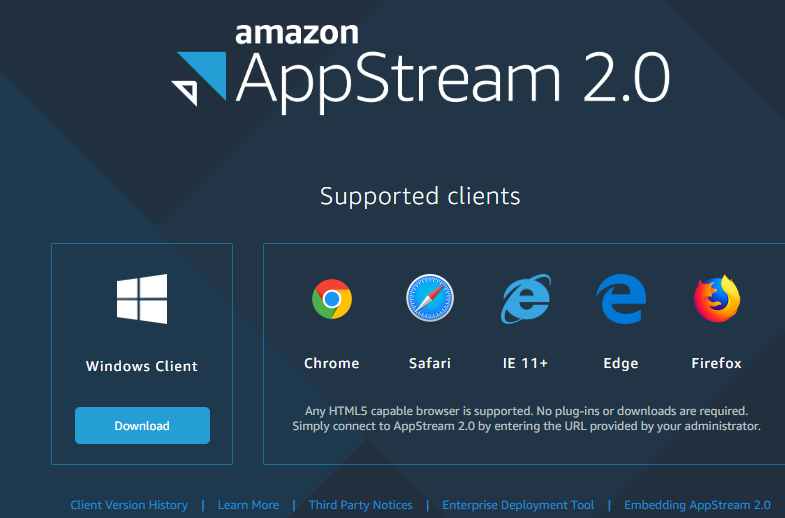785x518 pixels.
Task: Click the "Chrome" label text
Action: [331, 363]
